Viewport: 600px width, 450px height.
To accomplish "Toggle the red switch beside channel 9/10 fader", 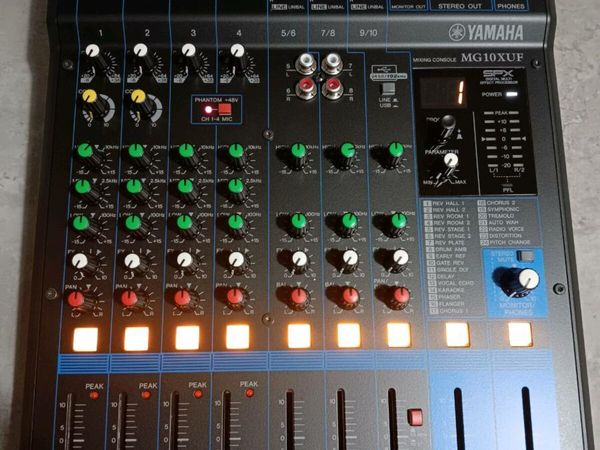I will pyautogui.click(x=415, y=417).
